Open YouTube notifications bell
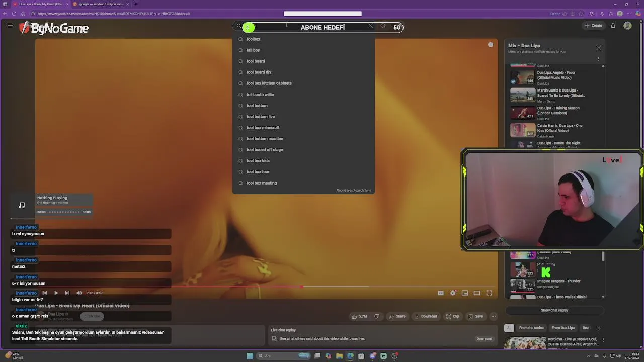The height and width of the screenshot is (362, 644). pyautogui.click(x=613, y=26)
